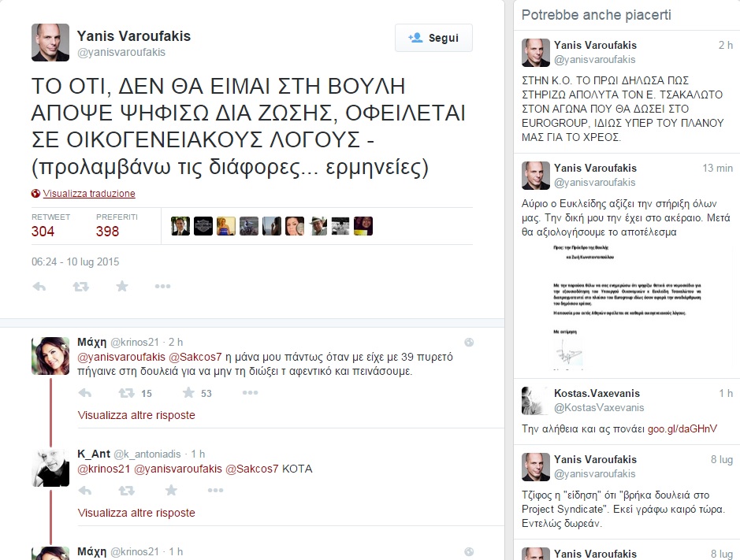The height and width of the screenshot is (560, 740).
Task: Favorite the main tweet with star
Action: pos(122,287)
